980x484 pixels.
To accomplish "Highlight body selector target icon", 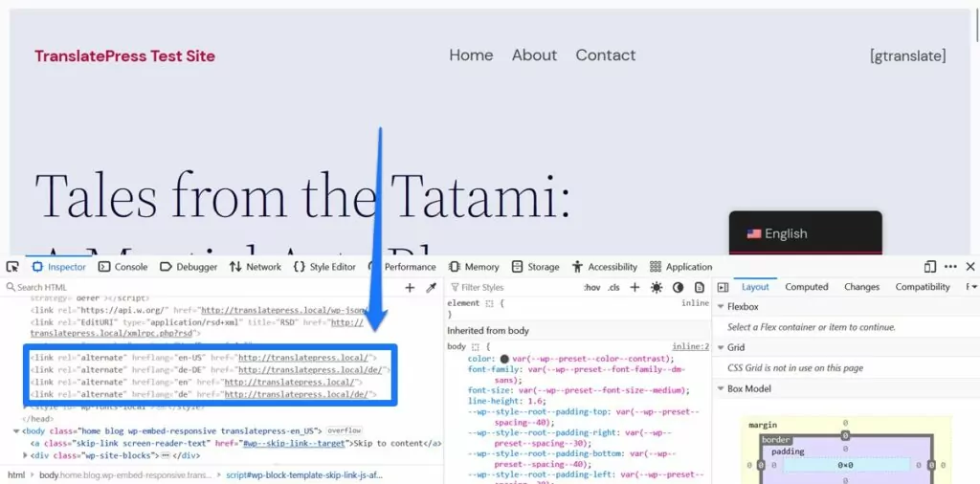I will coord(476,346).
